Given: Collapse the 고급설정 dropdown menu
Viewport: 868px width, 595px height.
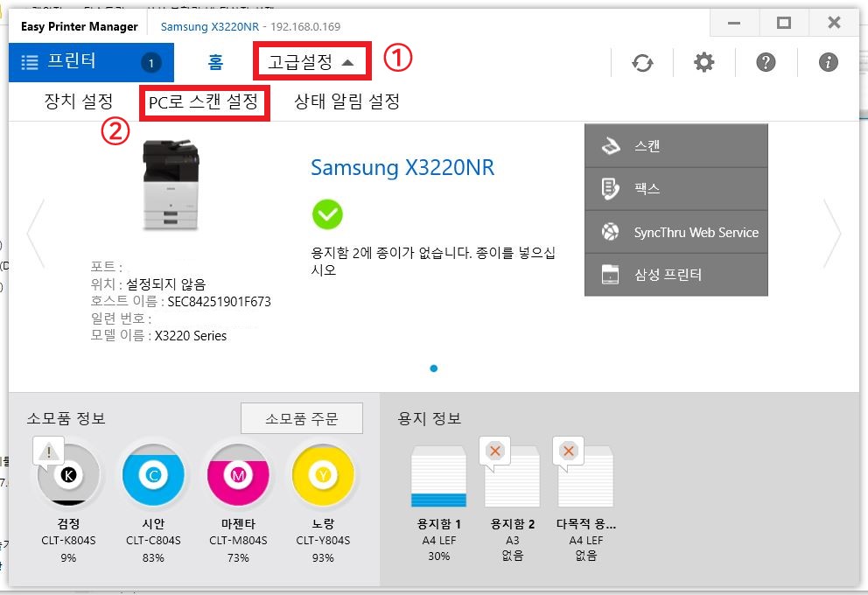Looking at the screenshot, I should coord(311,61).
